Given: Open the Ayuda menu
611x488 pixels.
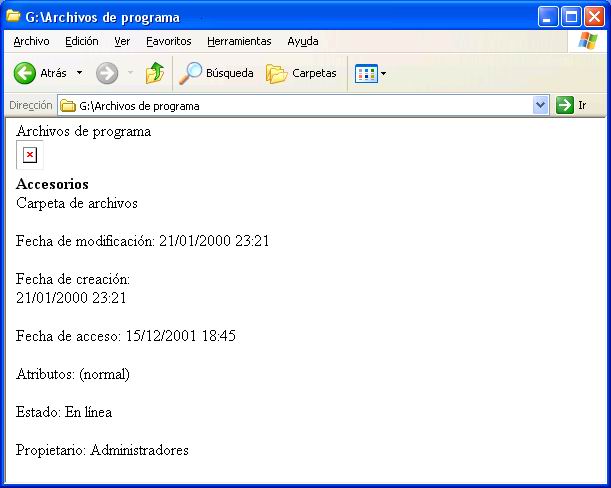Looking at the screenshot, I should click(x=303, y=41).
